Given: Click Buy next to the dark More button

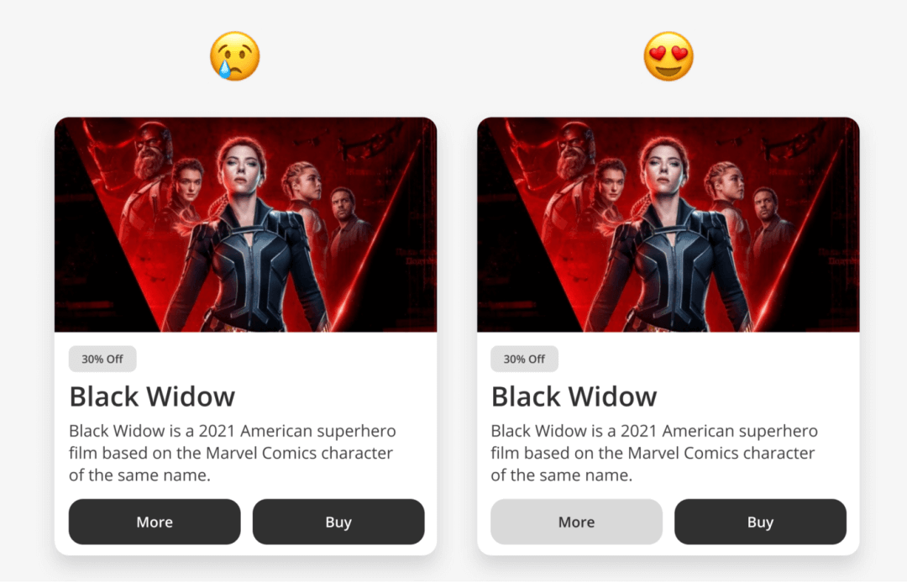Looking at the screenshot, I should [x=338, y=522].
